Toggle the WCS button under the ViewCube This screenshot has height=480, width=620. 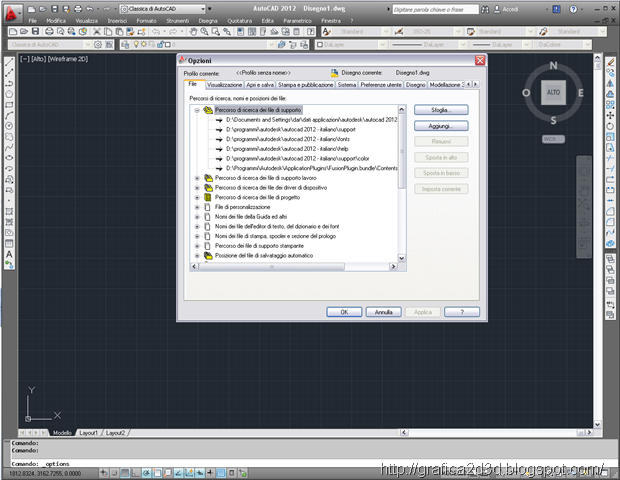(553, 139)
